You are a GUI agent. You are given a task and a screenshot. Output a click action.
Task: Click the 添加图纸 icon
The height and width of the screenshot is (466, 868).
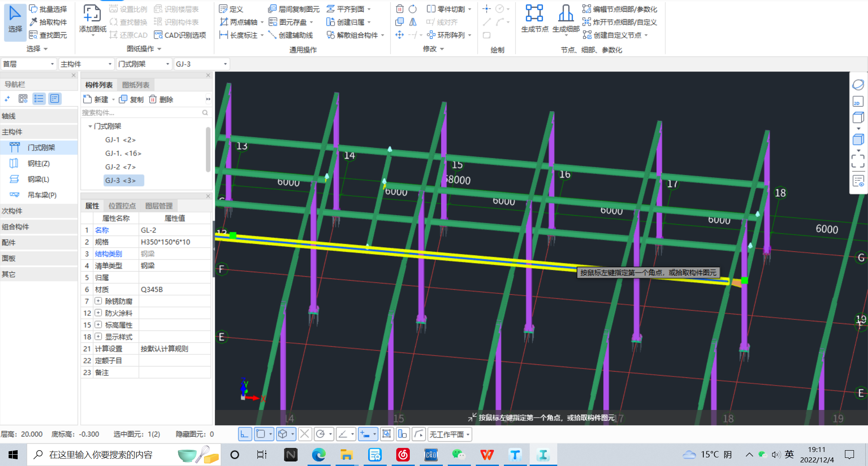coord(92,14)
